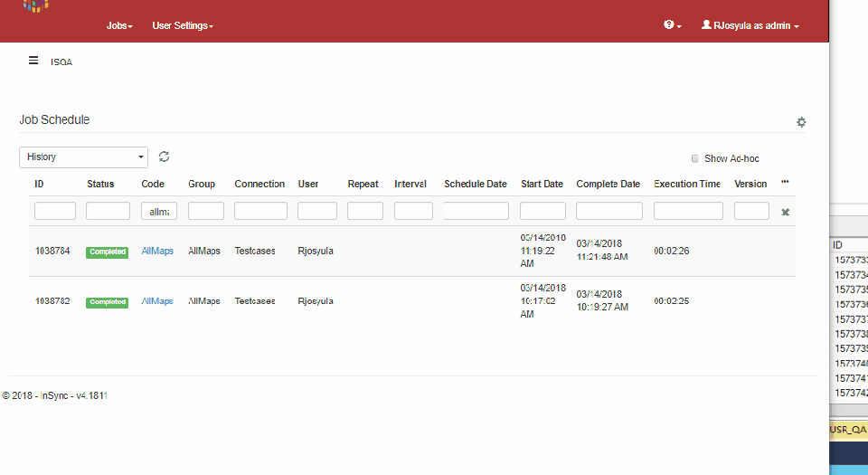Click the Status filter input field
The width and height of the screenshot is (868, 475).
coord(108,212)
